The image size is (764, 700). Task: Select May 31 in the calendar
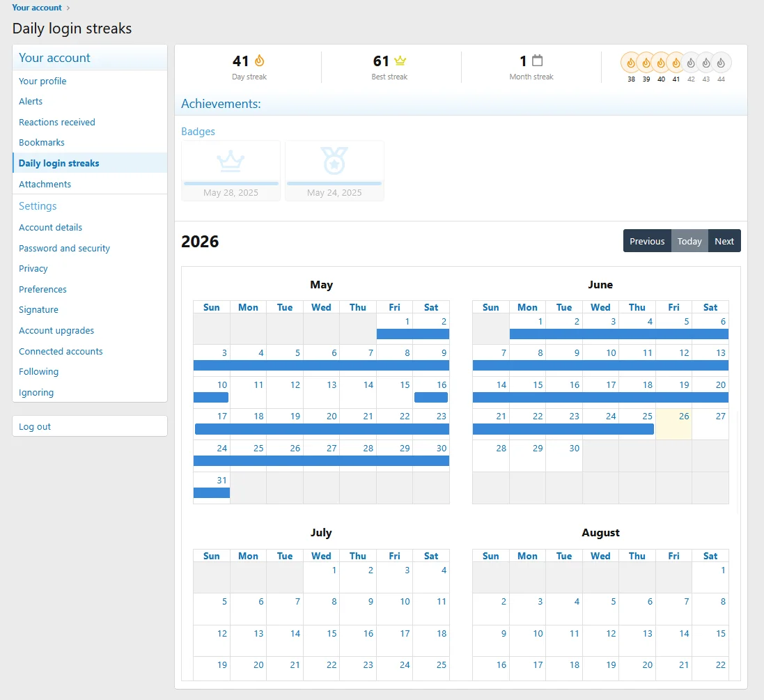[x=212, y=488]
